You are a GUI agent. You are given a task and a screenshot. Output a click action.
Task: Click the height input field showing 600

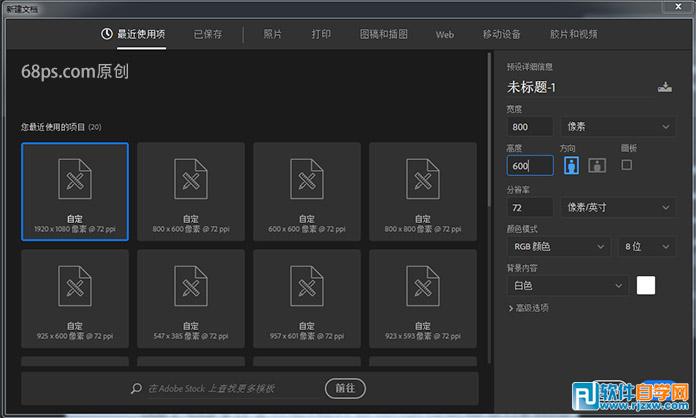coord(530,166)
